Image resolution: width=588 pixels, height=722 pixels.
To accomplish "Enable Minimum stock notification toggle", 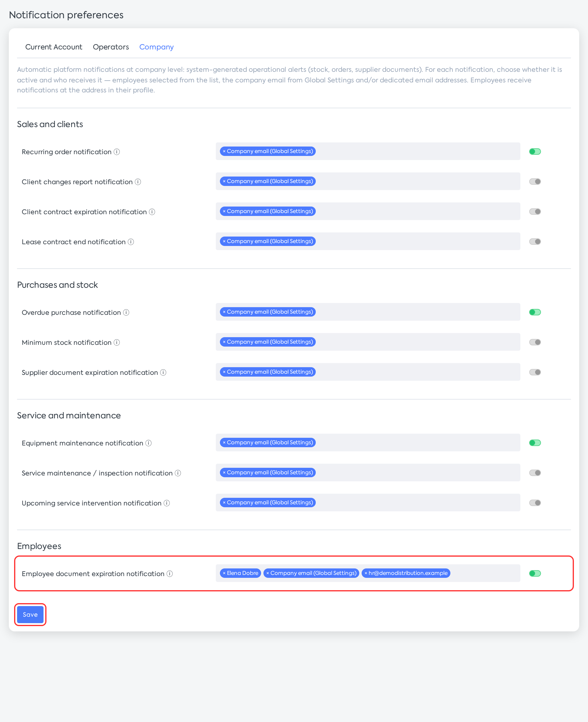I will 535,342.
